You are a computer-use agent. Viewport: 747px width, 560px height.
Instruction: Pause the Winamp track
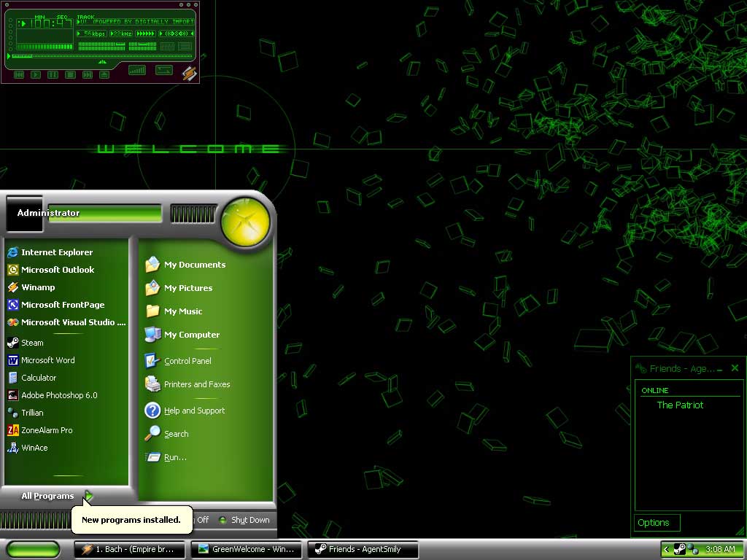tap(53, 74)
